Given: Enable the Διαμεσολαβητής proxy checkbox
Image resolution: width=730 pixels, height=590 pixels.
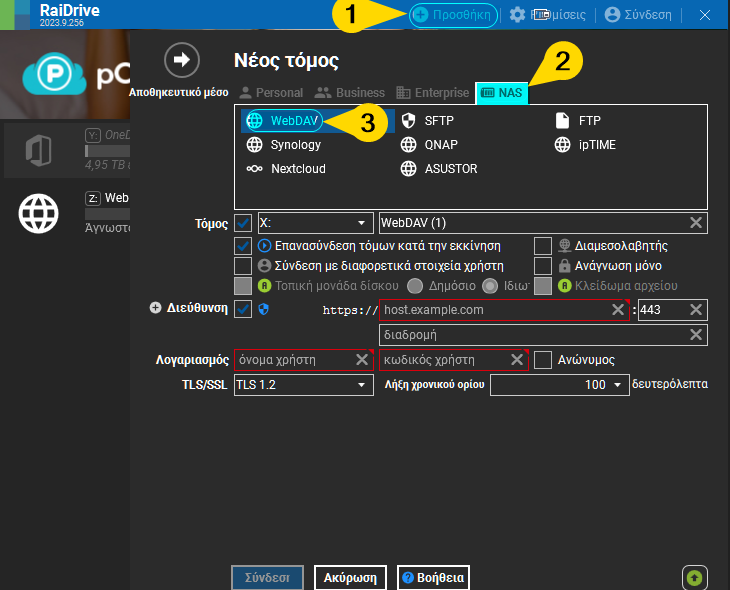Looking at the screenshot, I should [543, 246].
